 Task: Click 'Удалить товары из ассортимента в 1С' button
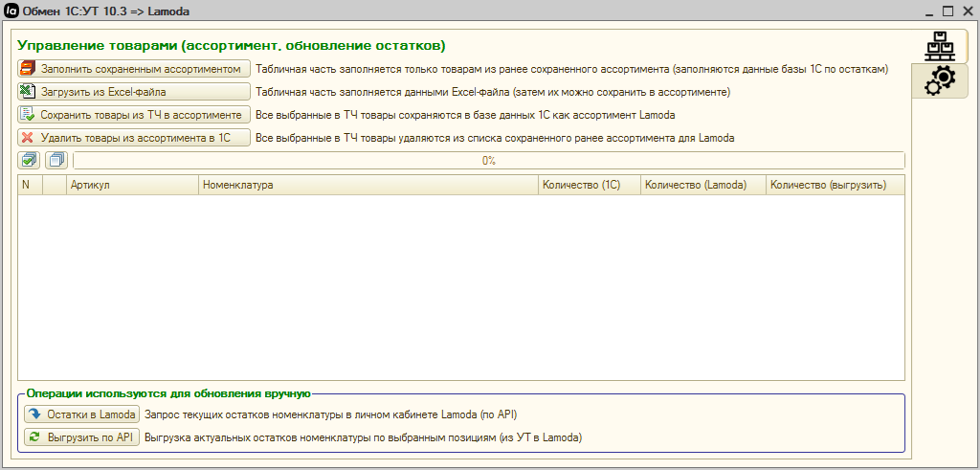(x=134, y=138)
